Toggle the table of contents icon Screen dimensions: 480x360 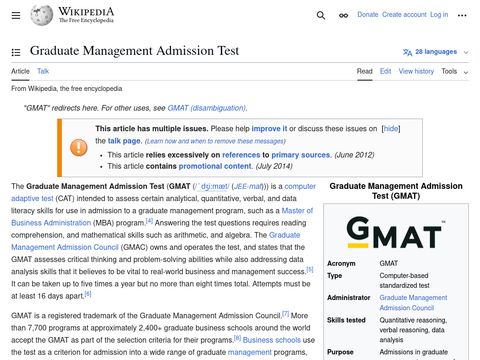(16, 52)
